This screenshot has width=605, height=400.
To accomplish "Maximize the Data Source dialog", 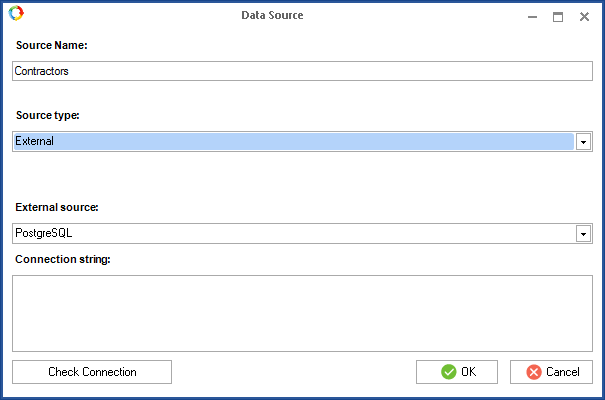I will coord(558,17).
